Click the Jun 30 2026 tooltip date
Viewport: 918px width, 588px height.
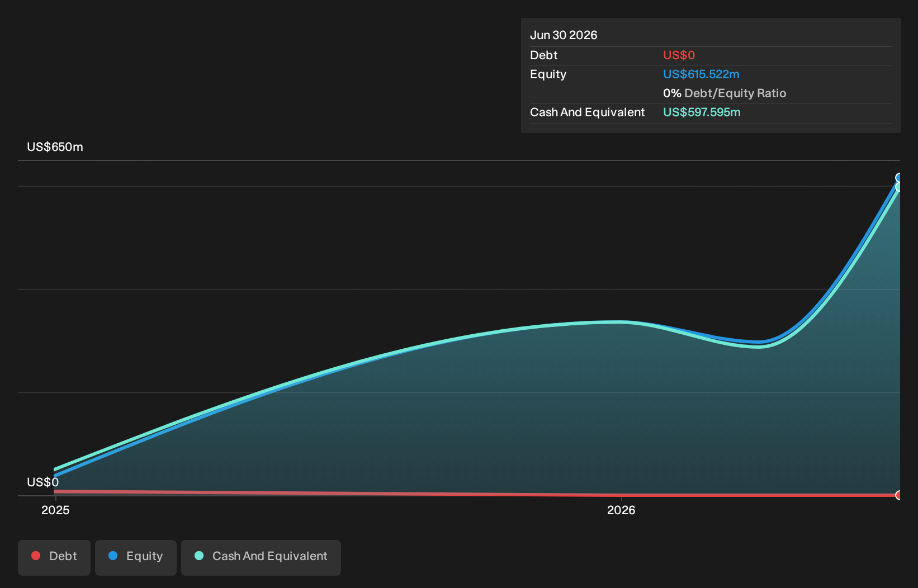point(564,35)
